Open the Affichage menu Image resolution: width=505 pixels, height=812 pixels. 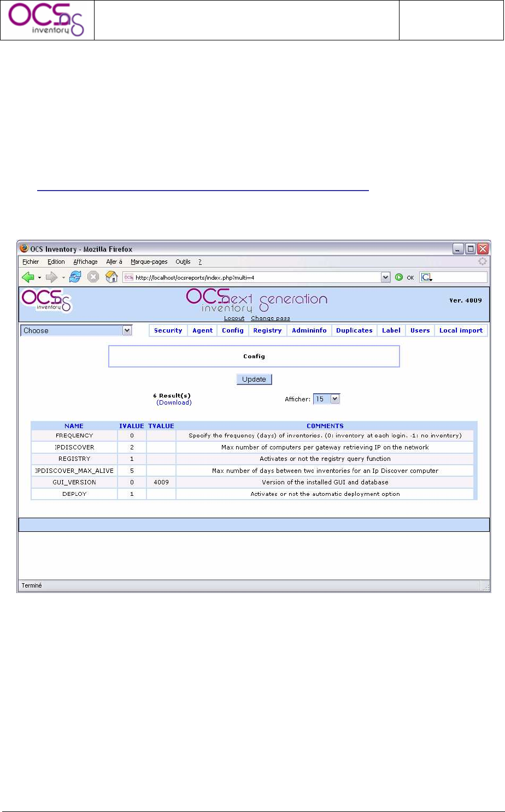(86, 262)
